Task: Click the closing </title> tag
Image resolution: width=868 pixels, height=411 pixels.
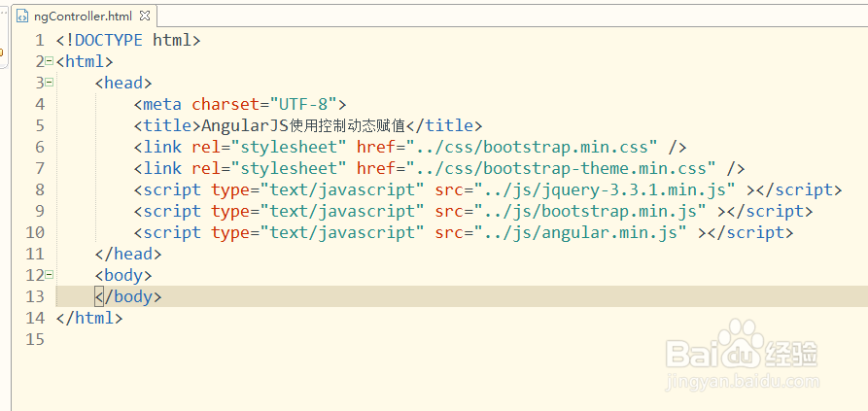Action: 444,125
